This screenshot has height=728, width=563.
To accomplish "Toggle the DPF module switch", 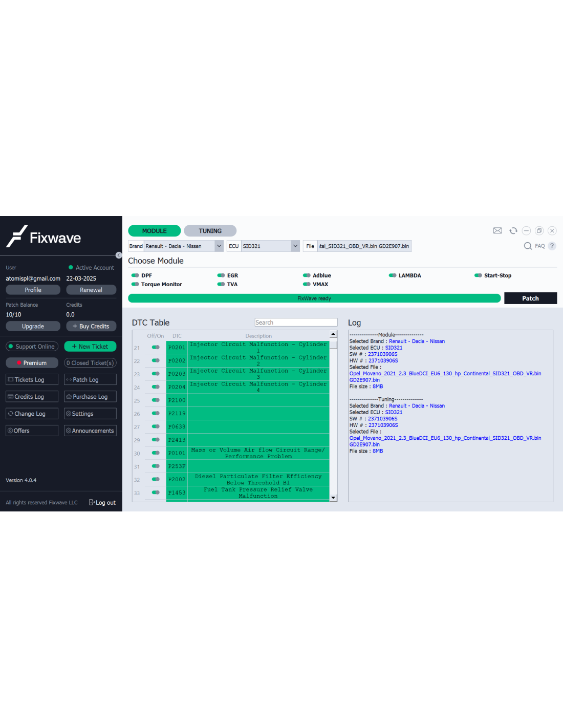I will (x=135, y=275).
